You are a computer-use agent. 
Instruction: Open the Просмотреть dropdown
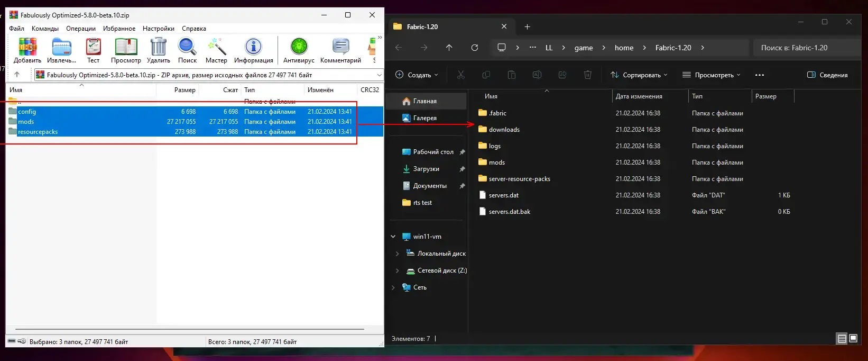712,75
